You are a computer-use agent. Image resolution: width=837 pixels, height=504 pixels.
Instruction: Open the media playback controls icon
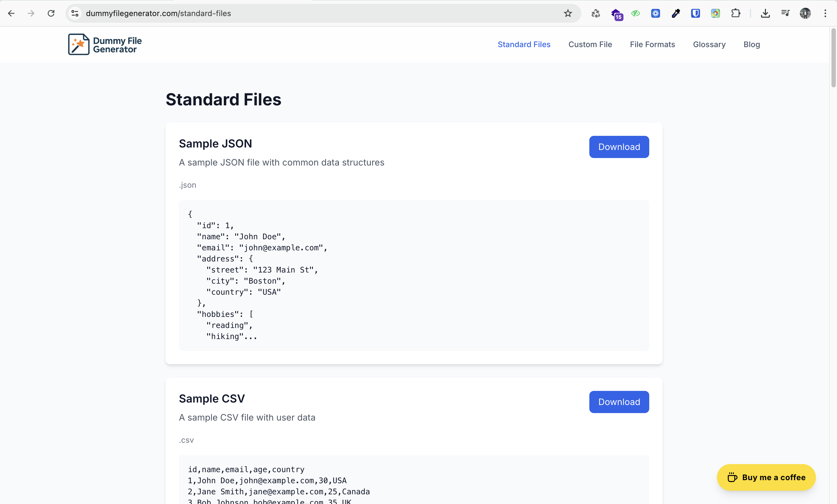[x=785, y=13]
